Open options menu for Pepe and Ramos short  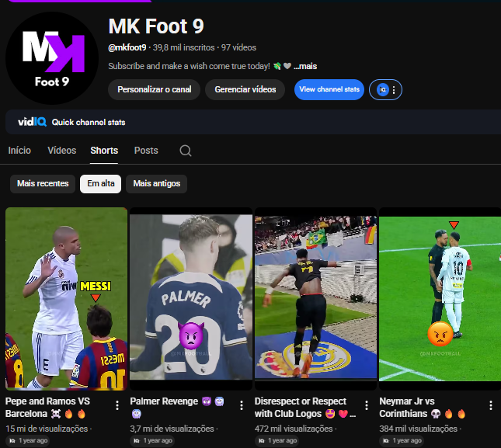click(117, 405)
